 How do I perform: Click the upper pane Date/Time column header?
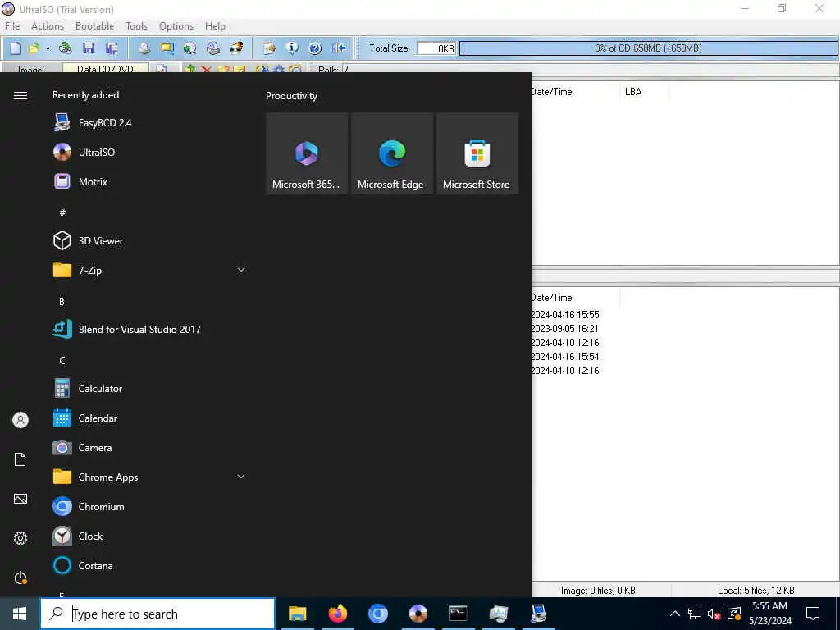574,92
